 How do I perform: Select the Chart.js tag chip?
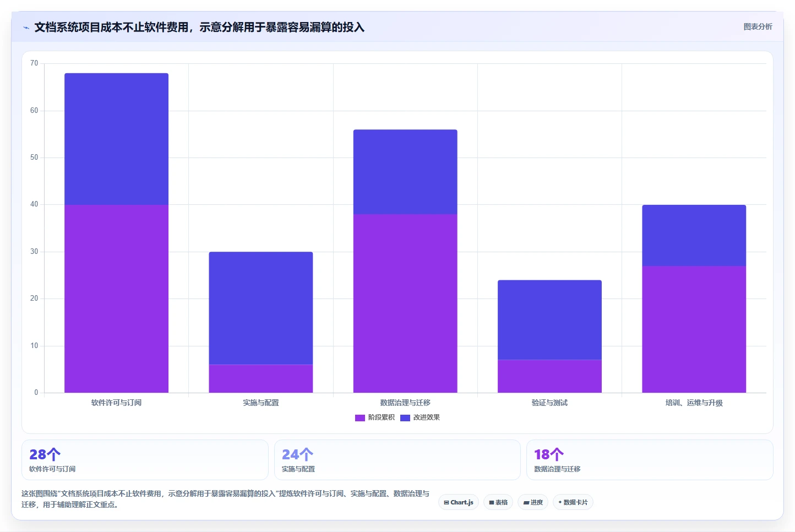[x=459, y=502]
